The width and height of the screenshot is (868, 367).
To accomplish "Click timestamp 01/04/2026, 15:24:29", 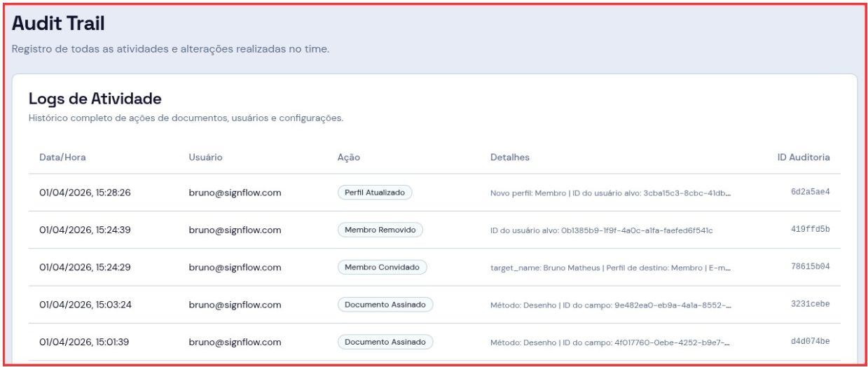I will click(x=85, y=268).
